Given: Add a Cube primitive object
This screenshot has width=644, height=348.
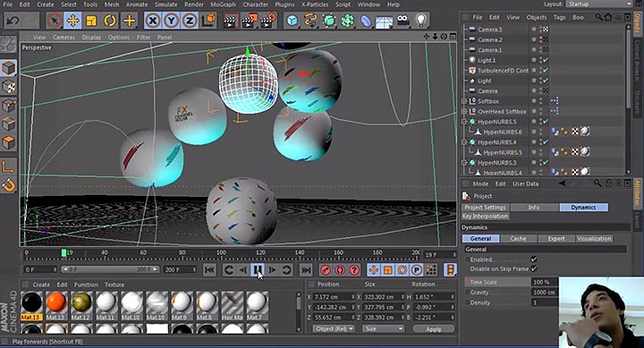Looking at the screenshot, I should tap(292, 21).
